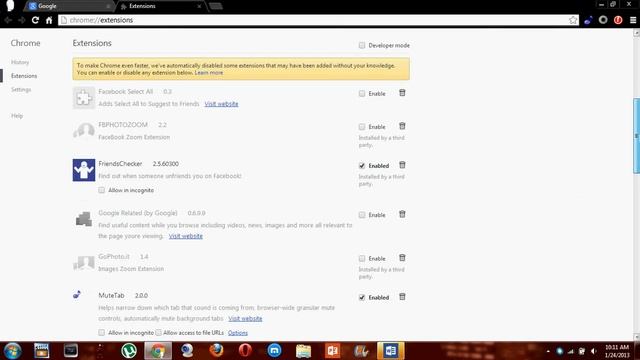Allow MuteTab in incognito
The width and height of the screenshot is (640, 360).
tap(101, 333)
